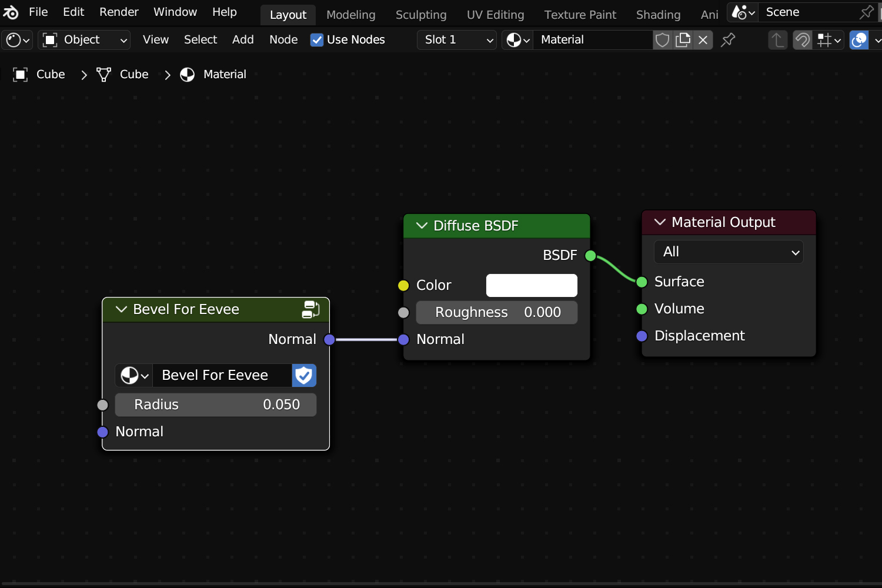This screenshot has width=882, height=588.
Task: Click the Bevel node Normal input socket
Action: [x=103, y=432]
